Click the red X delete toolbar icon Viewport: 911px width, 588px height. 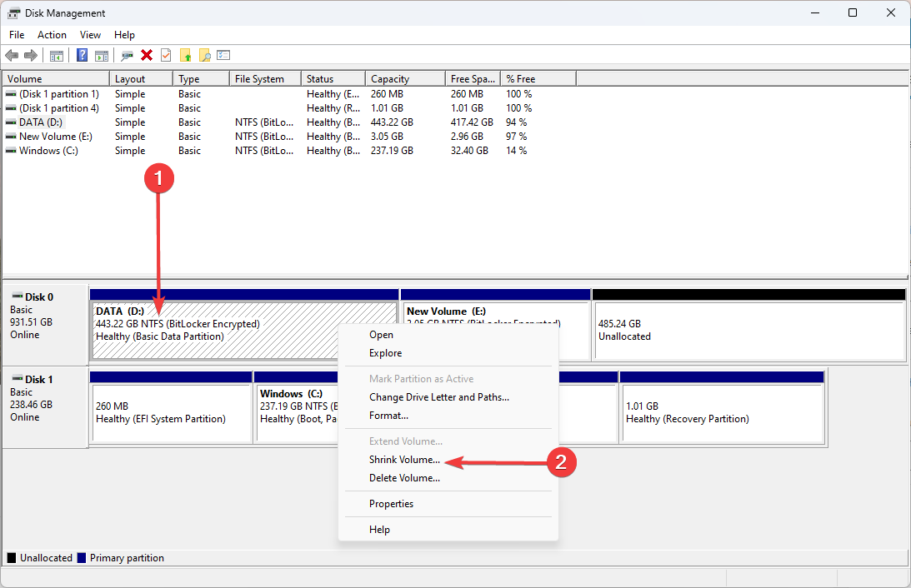point(146,55)
